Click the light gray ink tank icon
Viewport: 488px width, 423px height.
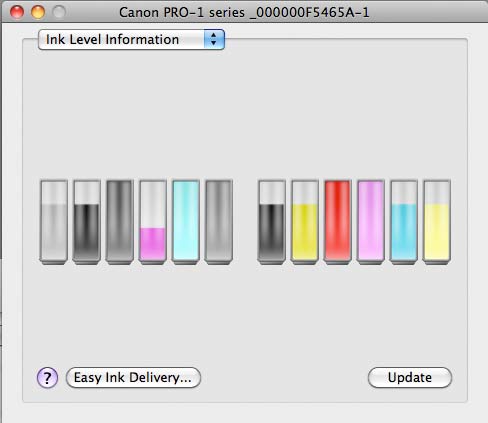(54, 222)
